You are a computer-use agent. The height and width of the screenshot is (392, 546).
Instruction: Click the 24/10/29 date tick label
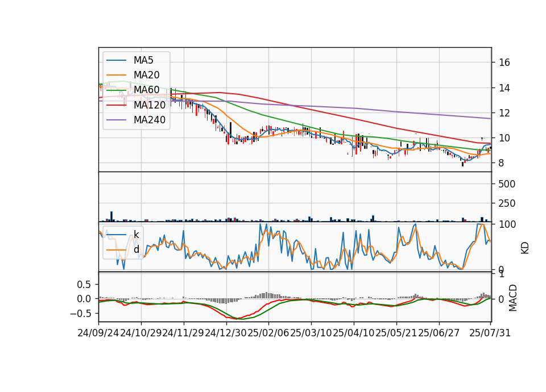141,333
